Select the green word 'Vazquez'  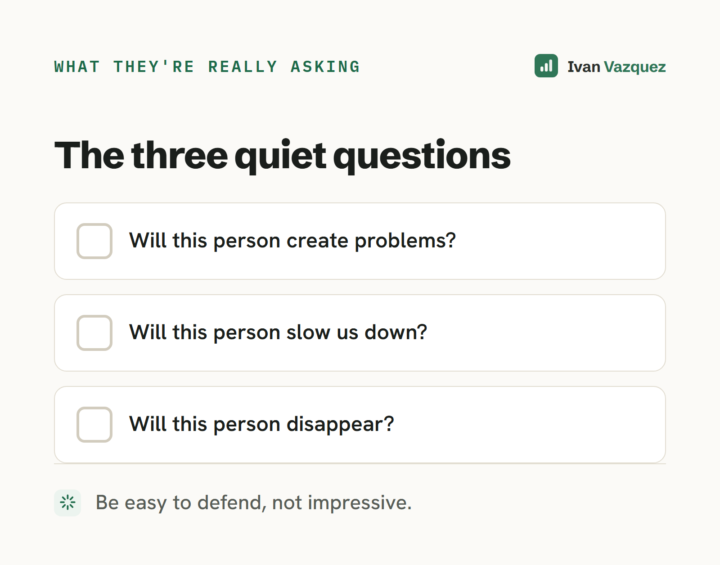click(x=635, y=67)
